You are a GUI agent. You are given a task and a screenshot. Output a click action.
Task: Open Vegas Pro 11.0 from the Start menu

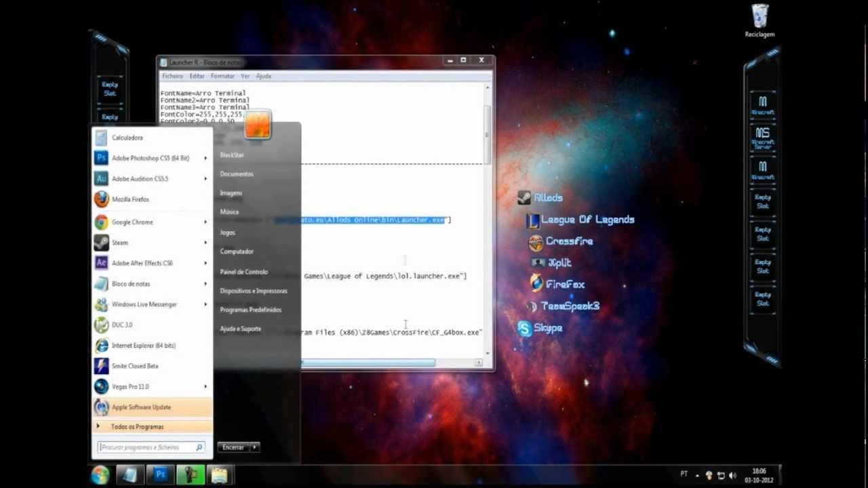coord(152,386)
